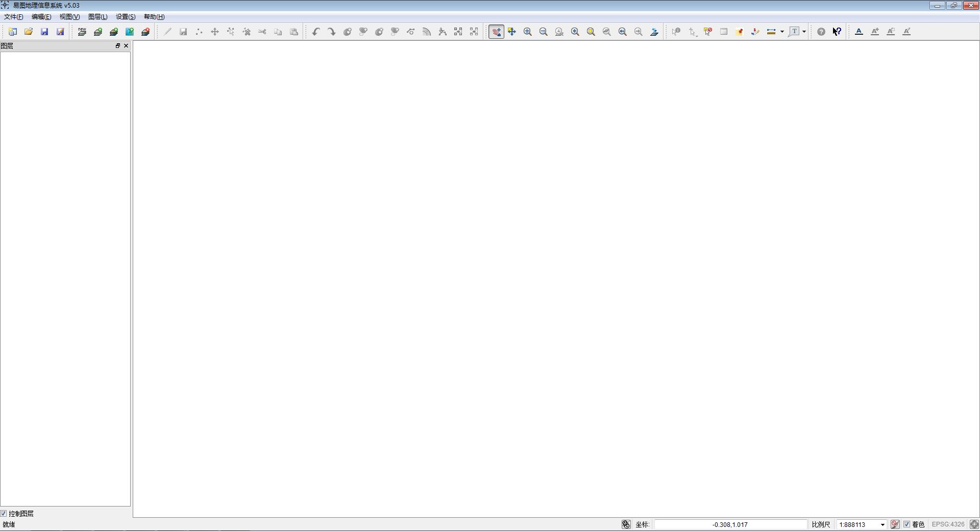Click the label 'A' underline icon
The image size is (980, 531).
click(859, 32)
